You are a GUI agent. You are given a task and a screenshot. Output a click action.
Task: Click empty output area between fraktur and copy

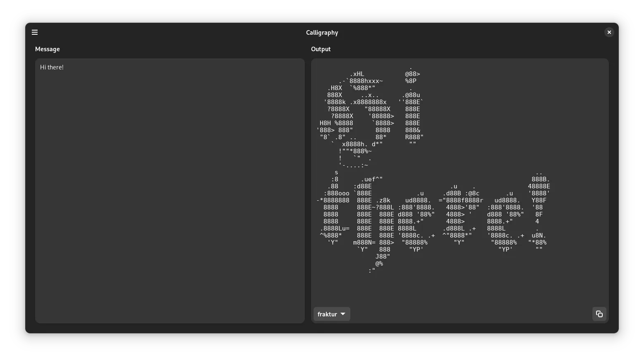(x=471, y=314)
